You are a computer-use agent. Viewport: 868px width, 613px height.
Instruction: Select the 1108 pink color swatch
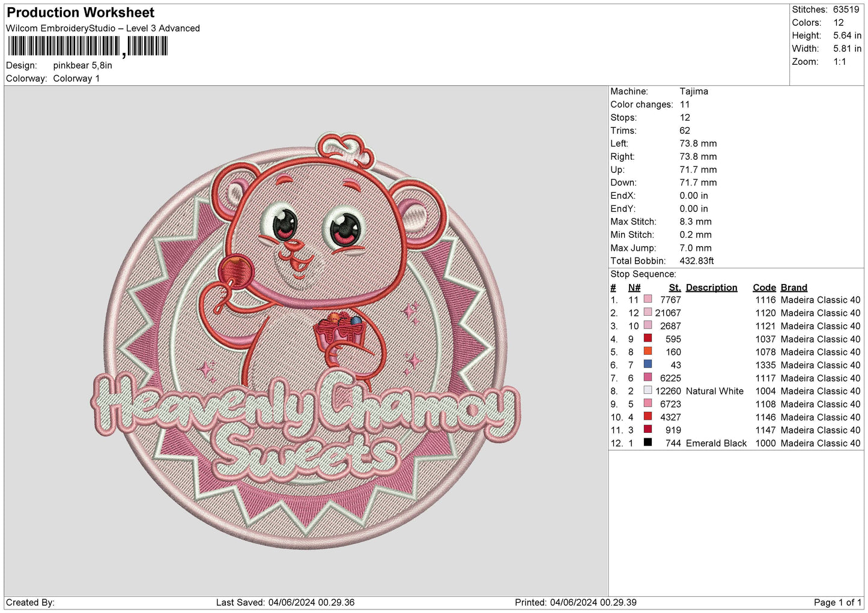click(x=648, y=403)
